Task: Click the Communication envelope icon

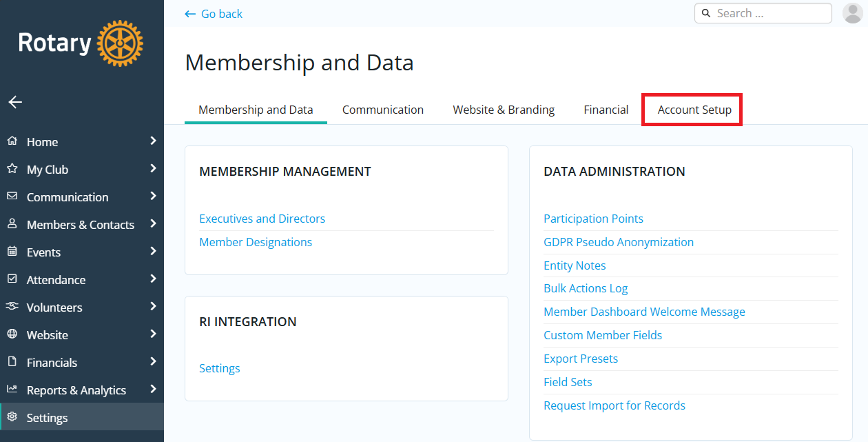Action: pyautogui.click(x=12, y=197)
